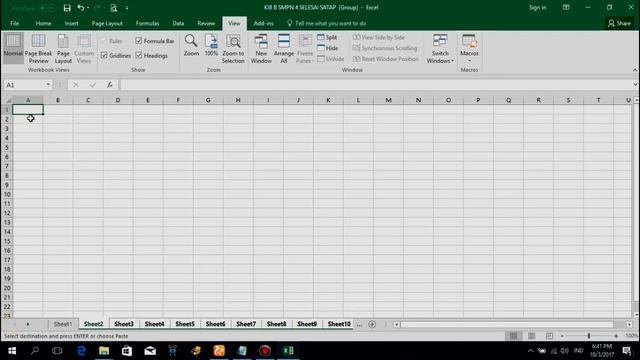Open the Action Center notifications icon
The image size is (640, 360).
tap(627, 351)
